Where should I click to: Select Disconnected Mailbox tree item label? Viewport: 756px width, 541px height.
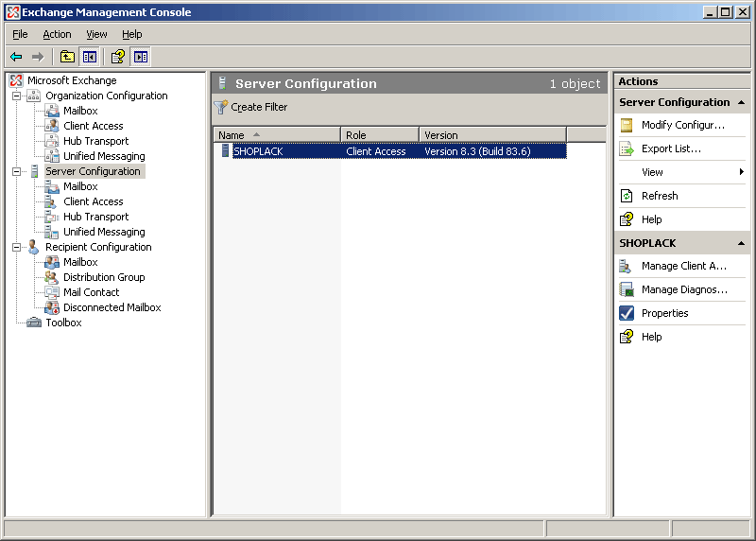112,307
